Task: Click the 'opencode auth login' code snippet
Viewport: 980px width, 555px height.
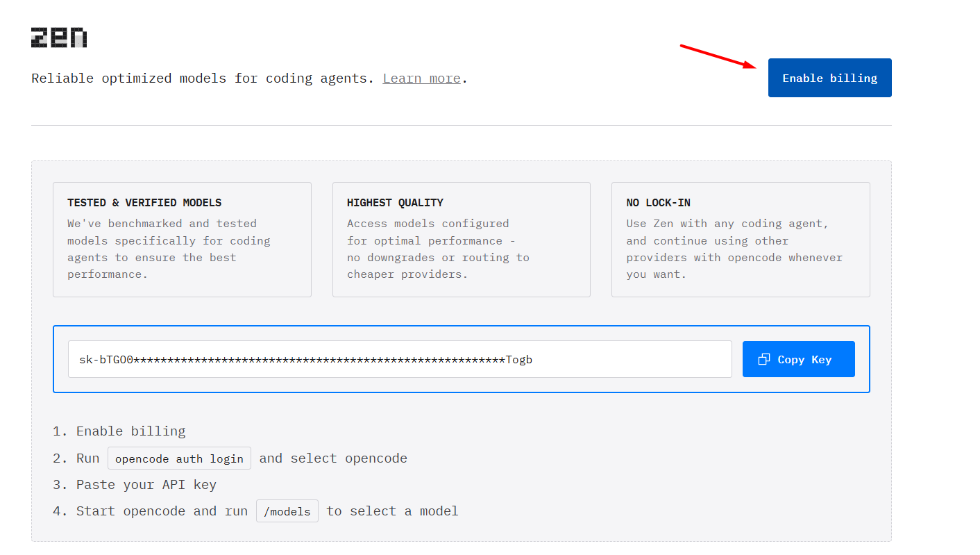Action: click(179, 458)
